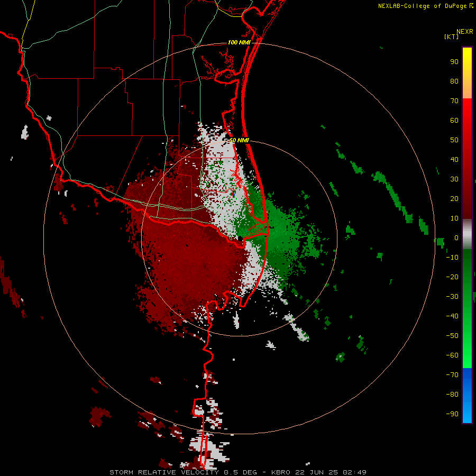The height and width of the screenshot is (476, 476).
Task: Click the Storm Relative Velocity caption text
Action: click(164, 472)
